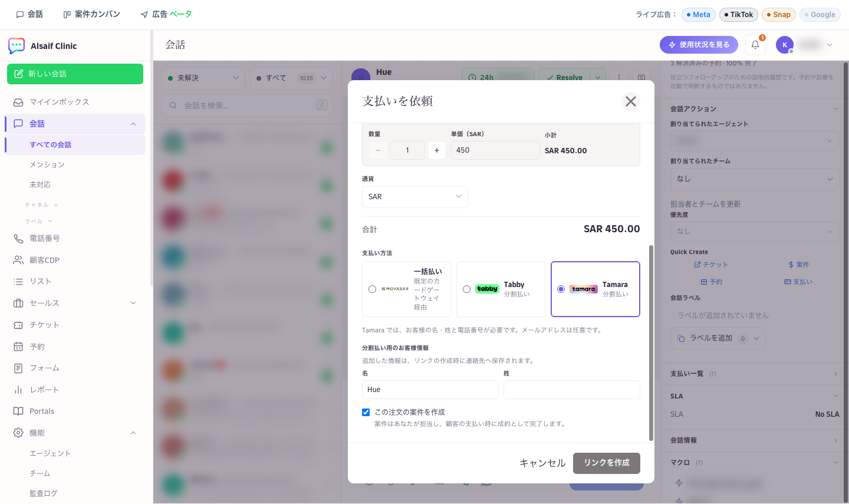
Task: Click the 使用状況を見る button
Action: (x=699, y=45)
